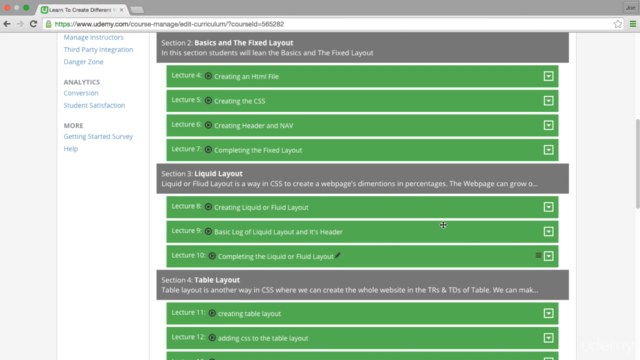Open the Third Party Integration link
The image size is (640, 360).
pos(98,49)
